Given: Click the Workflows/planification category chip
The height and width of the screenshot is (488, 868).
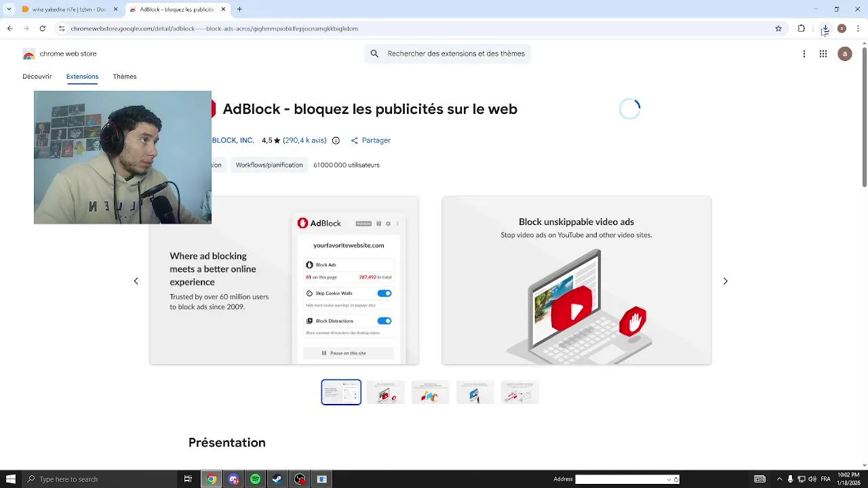Looking at the screenshot, I should (269, 165).
